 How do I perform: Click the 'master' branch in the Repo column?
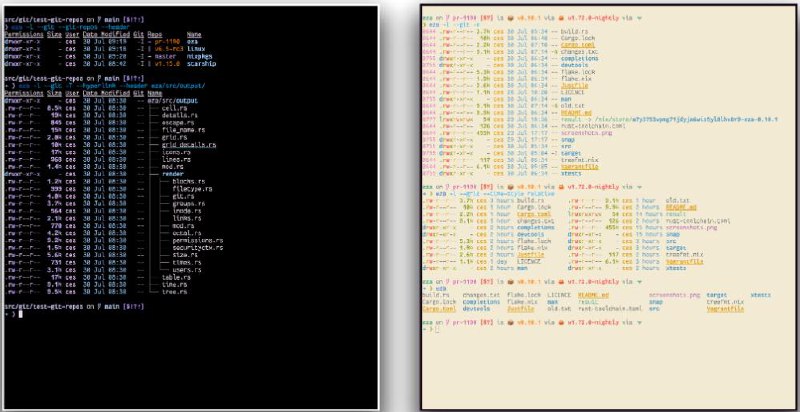(164, 57)
